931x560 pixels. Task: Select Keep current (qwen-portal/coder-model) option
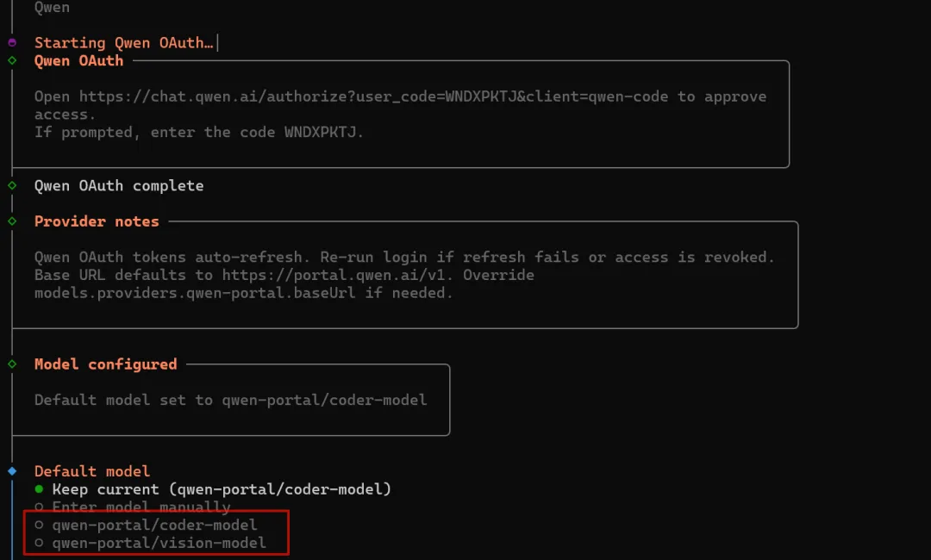coord(213,489)
